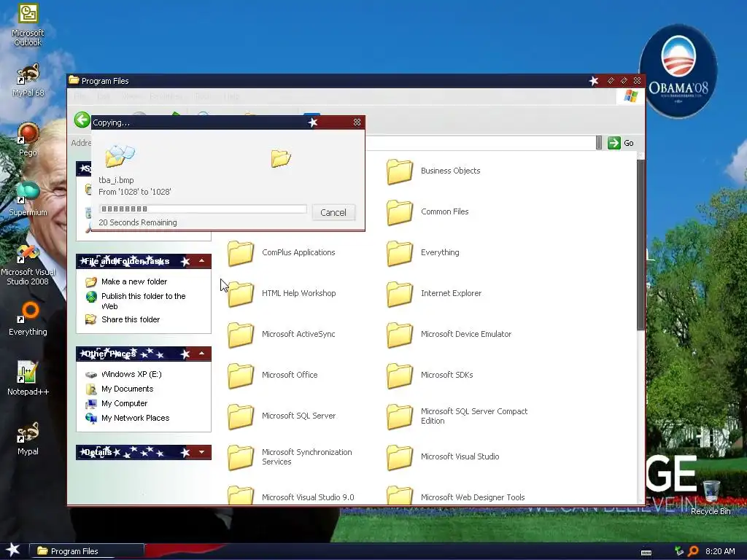Click the Go button beside address bar
The height and width of the screenshot is (560, 747).
coord(620,143)
